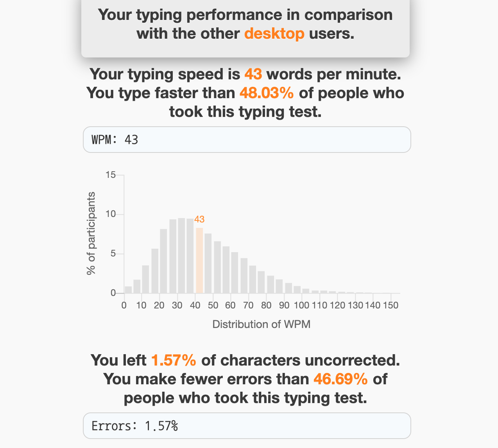Click the orange 'desktop' word in the header

click(274, 34)
